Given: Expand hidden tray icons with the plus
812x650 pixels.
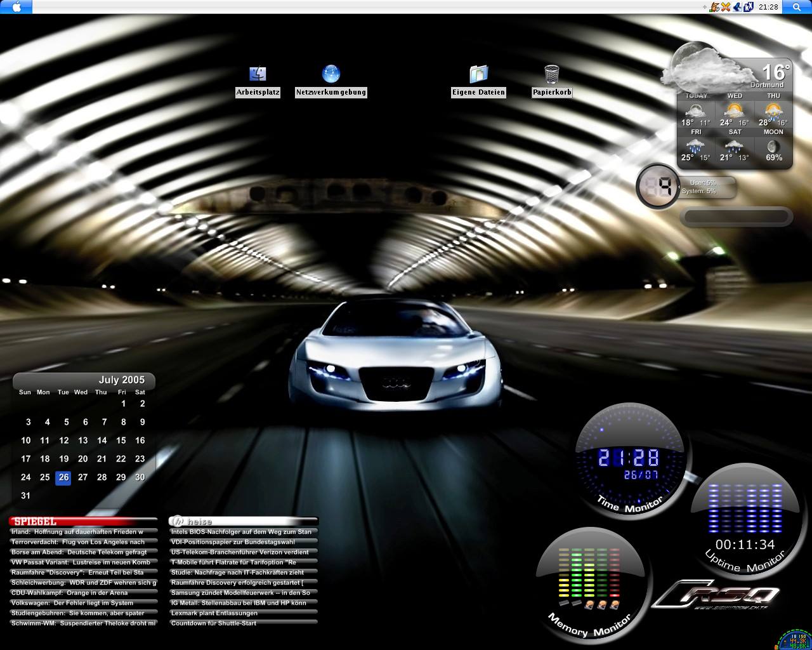Looking at the screenshot, I should (x=705, y=7).
